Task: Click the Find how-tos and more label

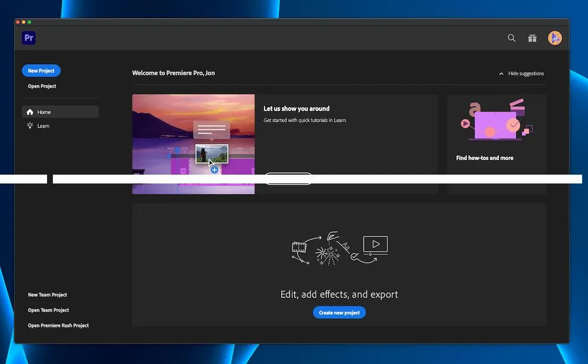Action: click(x=485, y=158)
